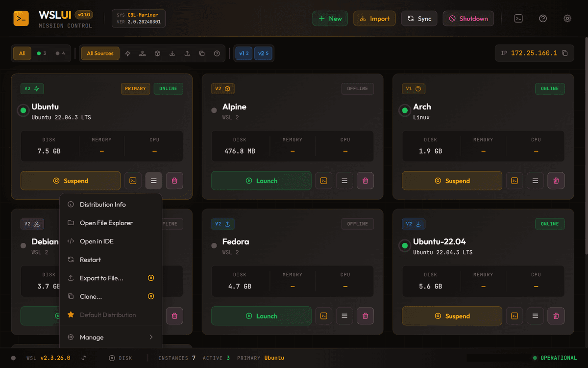This screenshot has width=588, height=368.
Task: Click the delete icon on the Alpine card
Action: coord(365,181)
